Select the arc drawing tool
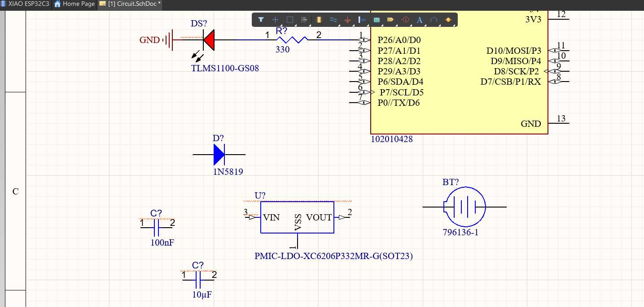The height and width of the screenshot is (307, 644). point(434,20)
